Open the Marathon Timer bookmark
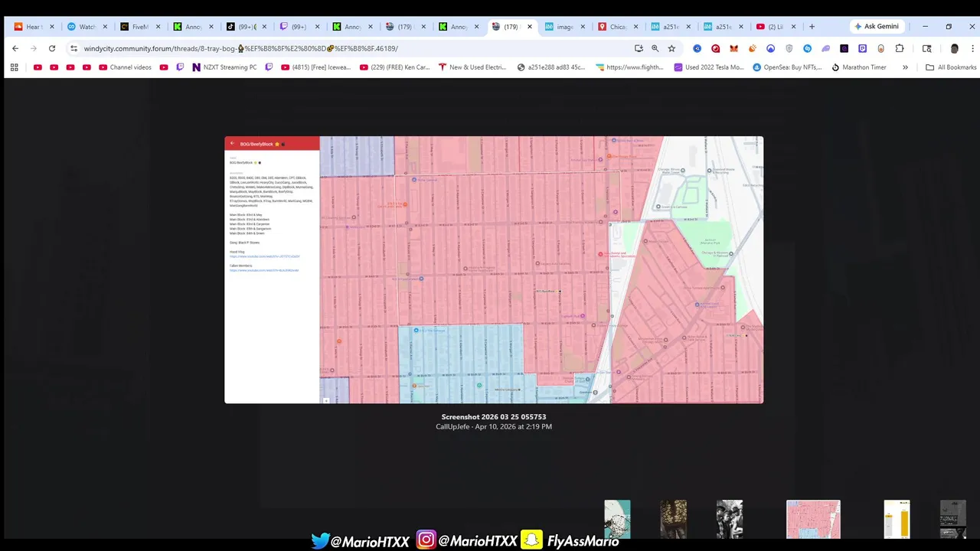980x551 pixels. 859,67
